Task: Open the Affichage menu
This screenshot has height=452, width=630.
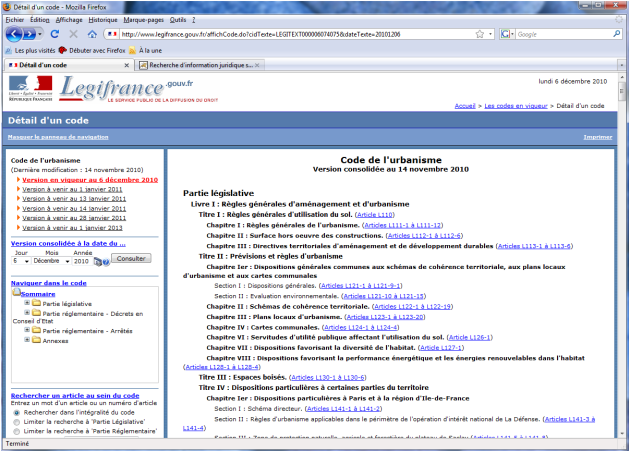Action: [69, 20]
